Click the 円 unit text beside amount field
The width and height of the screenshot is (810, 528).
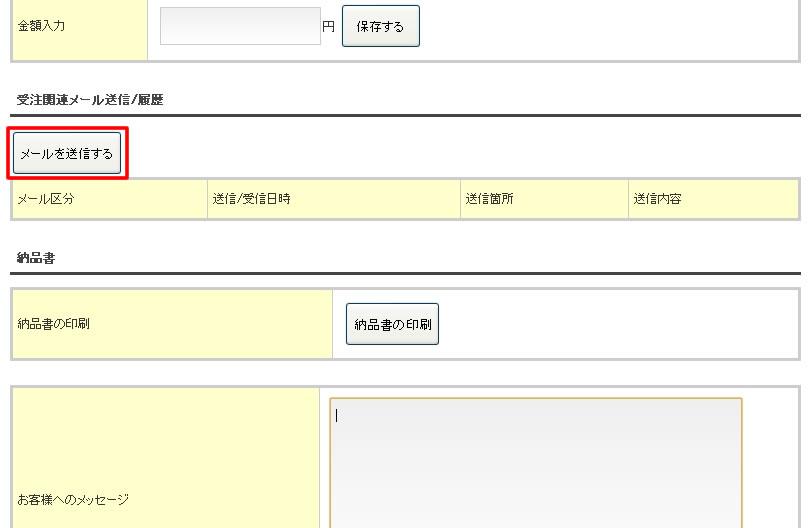[x=328, y=27]
